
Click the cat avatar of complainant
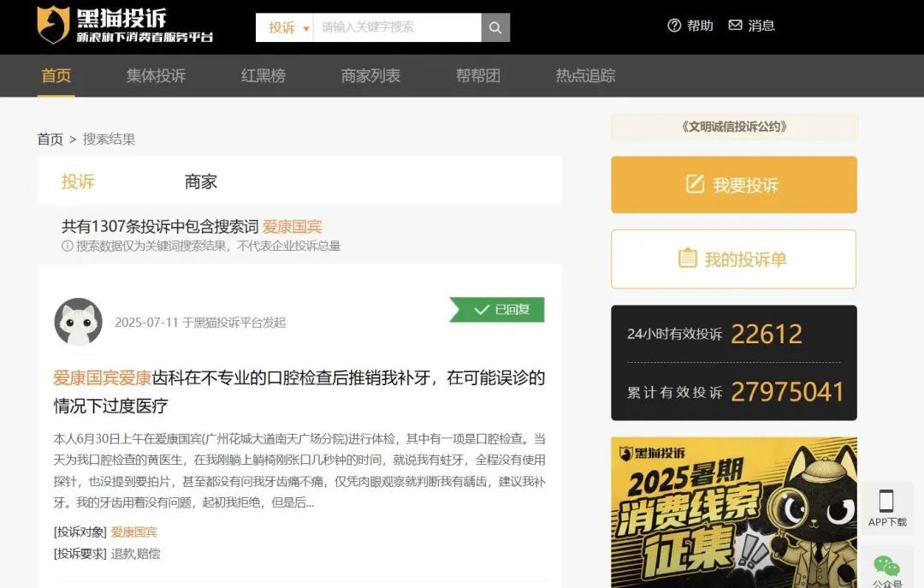pyautogui.click(x=79, y=322)
